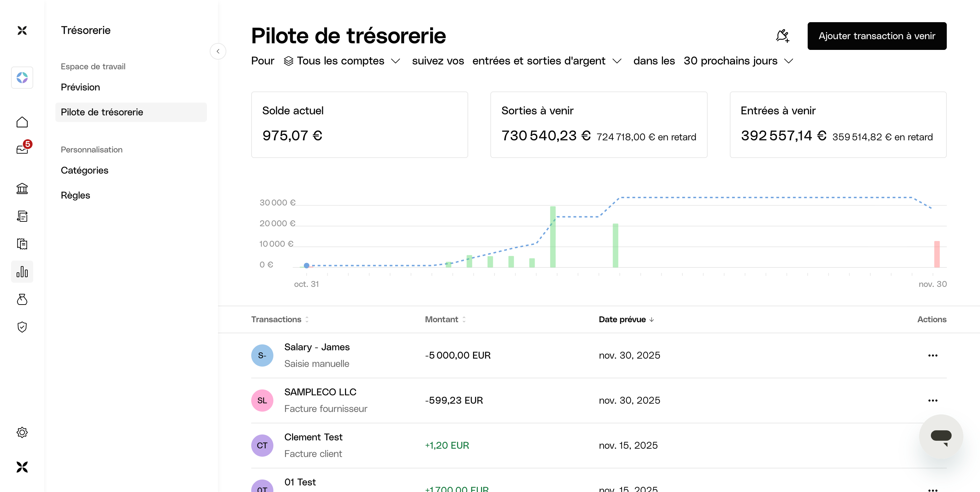Click Ajouter transaction à venir button
Image resolution: width=980 pixels, height=492 pixels.
[877, 36]
